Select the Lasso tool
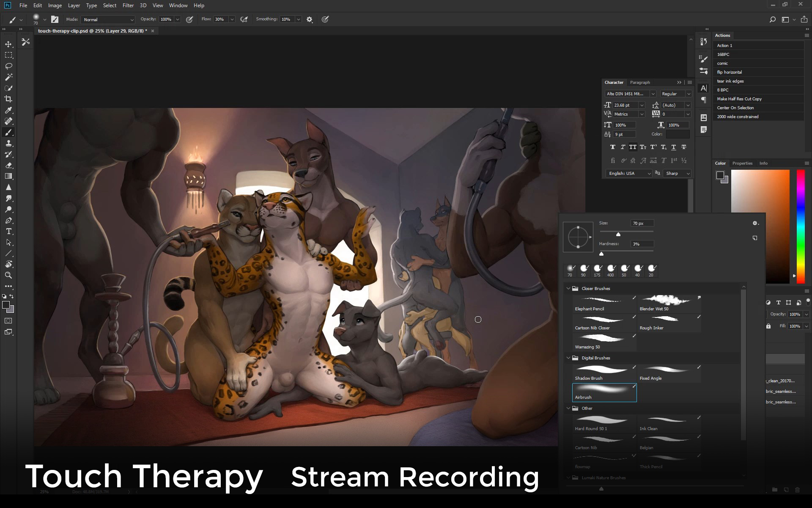The image size is (812, 508). coord(8,66)
